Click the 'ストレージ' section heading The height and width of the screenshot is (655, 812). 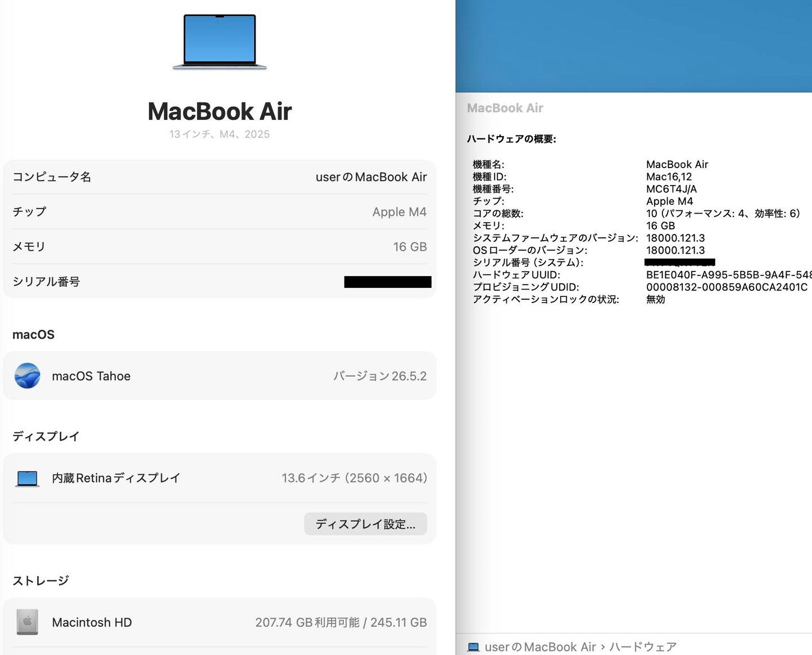40,581
